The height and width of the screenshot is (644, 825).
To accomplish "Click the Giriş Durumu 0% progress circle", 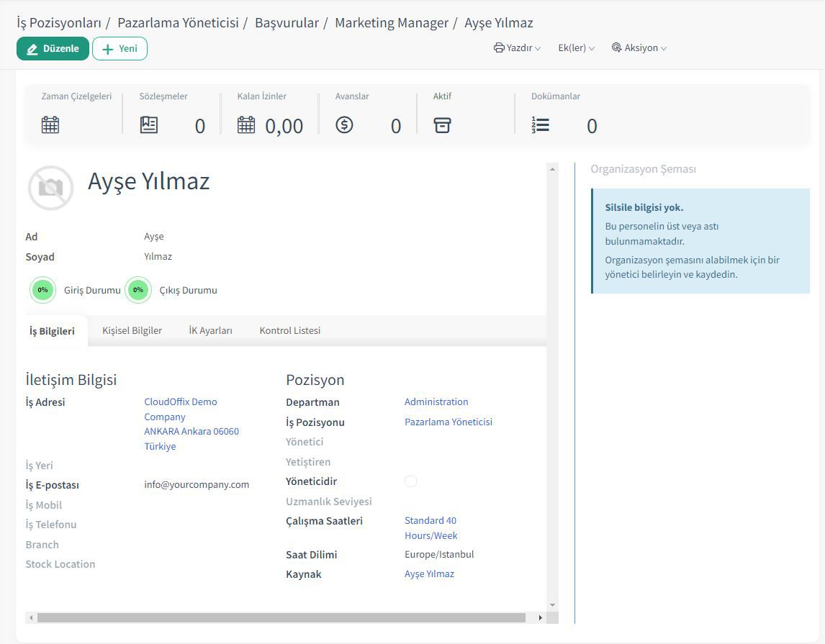I will click(42, 290).
